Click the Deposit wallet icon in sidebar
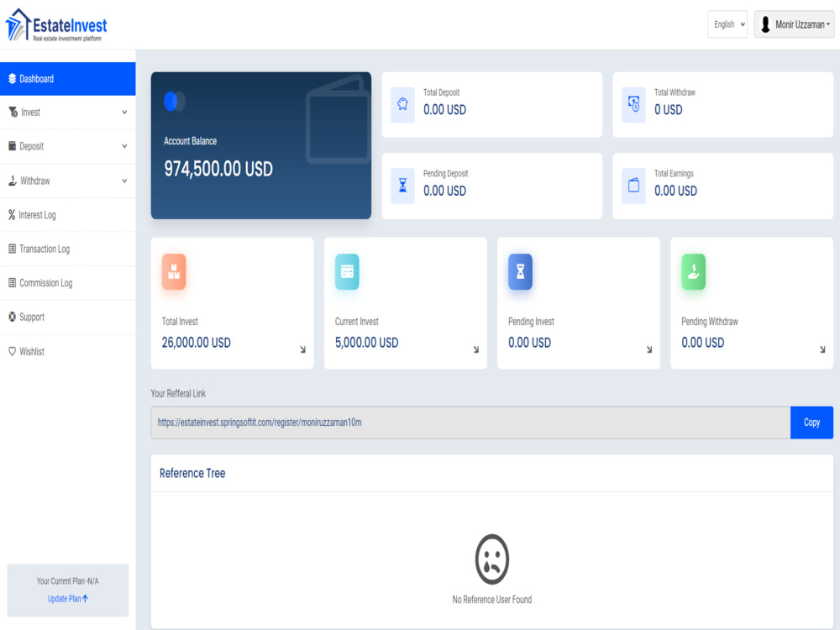840x630 pixels. 13,145
